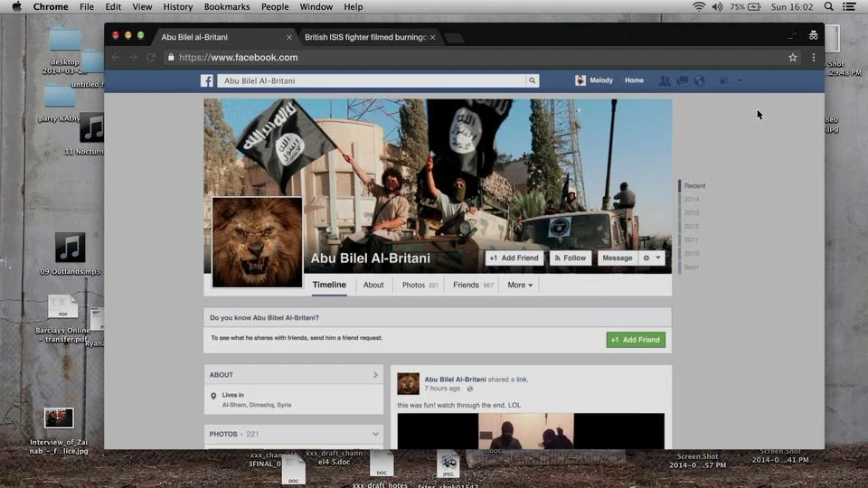The height and width of the screenshot is (488, 868).
Task: Click the battery 75% indicator
Action: tap(746, 6)
